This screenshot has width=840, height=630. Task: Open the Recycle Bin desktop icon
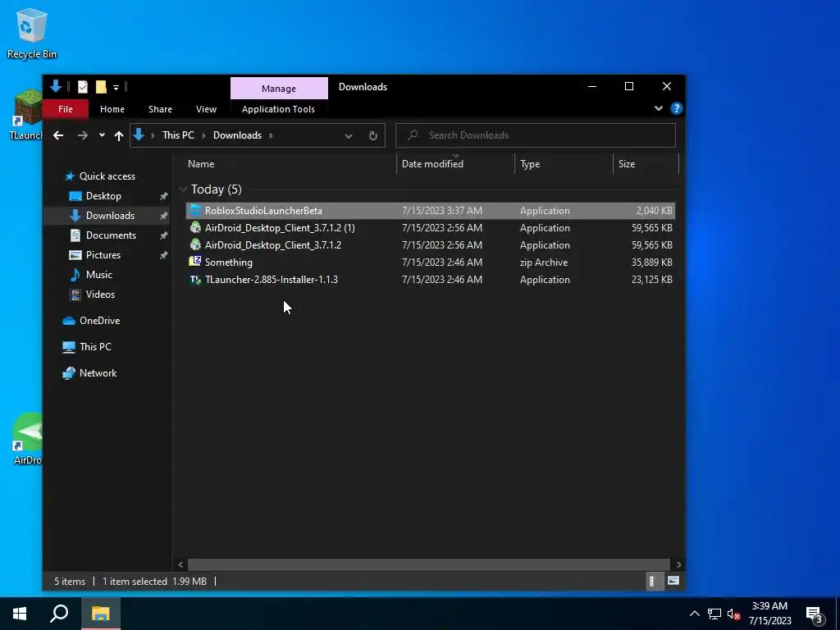pos(31,33)
